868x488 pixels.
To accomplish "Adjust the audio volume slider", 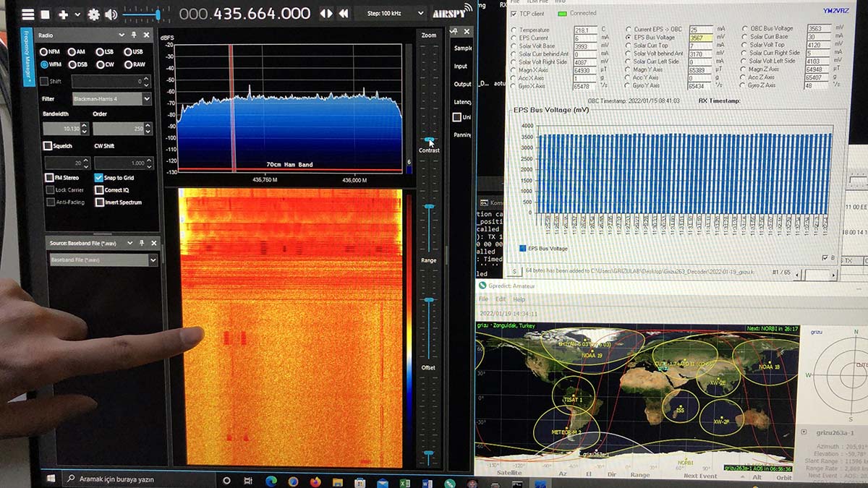I will coord(158,14).
